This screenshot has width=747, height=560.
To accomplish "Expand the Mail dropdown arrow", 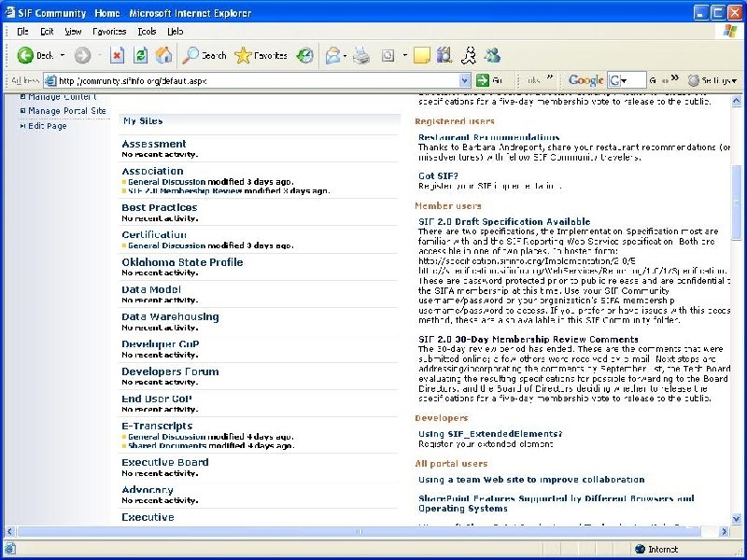I will pyautogui.click(x=345, y=56).
